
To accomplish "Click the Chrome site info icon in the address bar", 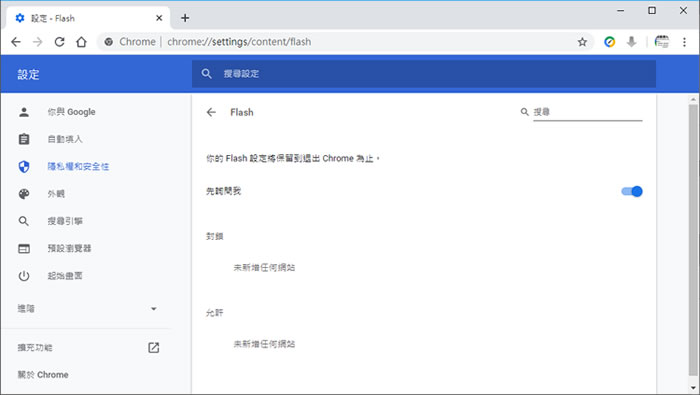I will click(x=108, y=42).
